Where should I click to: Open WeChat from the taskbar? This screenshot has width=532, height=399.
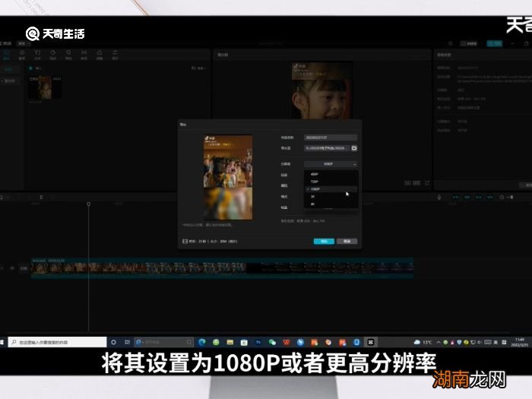pyautogui.click(x=272, y=342)
